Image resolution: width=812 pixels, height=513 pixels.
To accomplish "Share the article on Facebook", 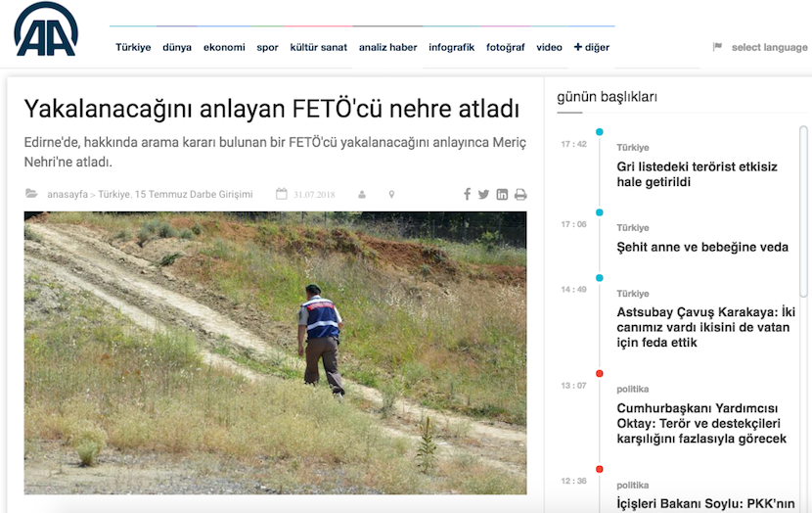I will [467, 194].
